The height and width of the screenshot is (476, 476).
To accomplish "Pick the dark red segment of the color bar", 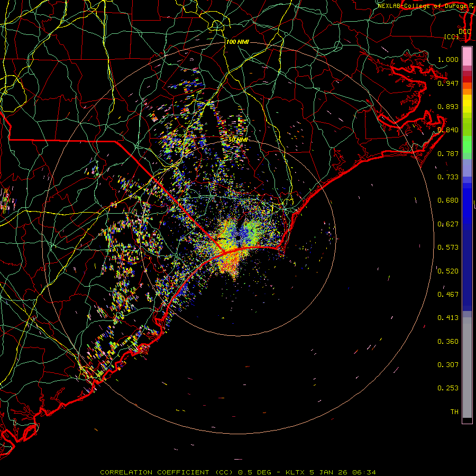I will [x=467, y=79].
